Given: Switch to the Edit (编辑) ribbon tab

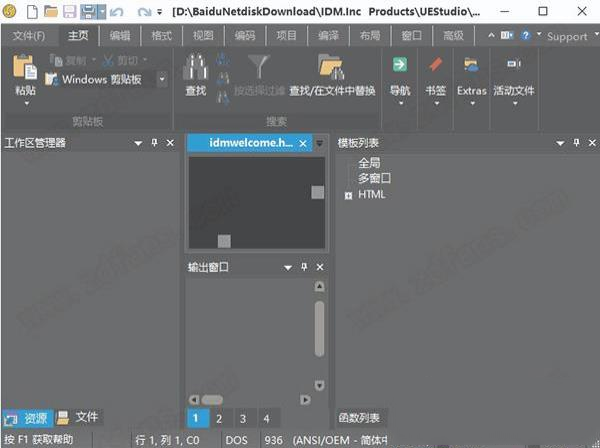Looking at the screenshot, I should [x=119, y=36].
